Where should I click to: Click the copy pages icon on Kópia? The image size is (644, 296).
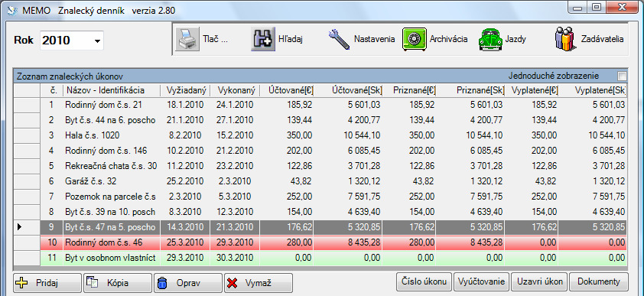(x=92, y=283)
